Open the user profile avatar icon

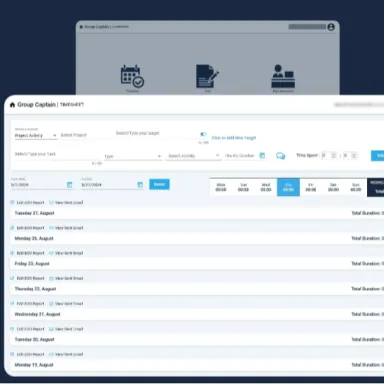click(331, 27)
